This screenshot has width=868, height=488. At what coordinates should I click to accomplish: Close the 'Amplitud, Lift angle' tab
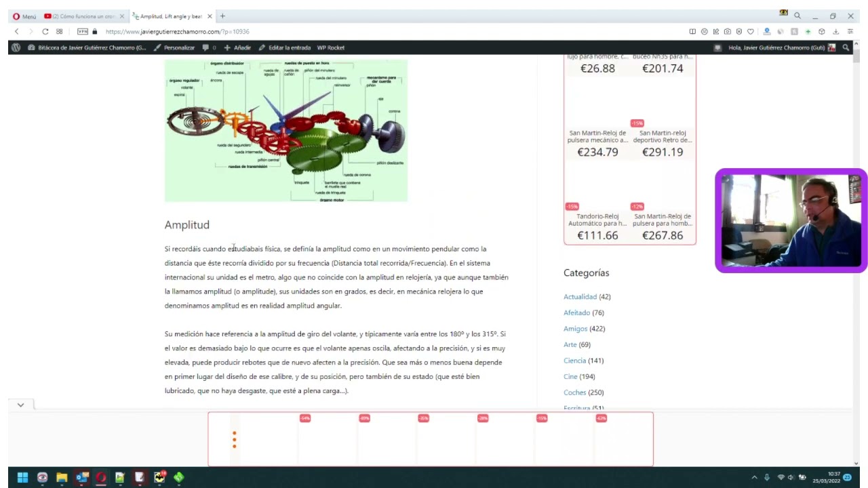(210, 16)
